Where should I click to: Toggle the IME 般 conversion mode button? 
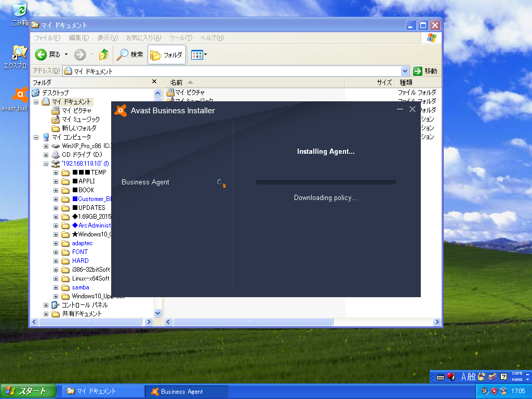click(472, 377)
